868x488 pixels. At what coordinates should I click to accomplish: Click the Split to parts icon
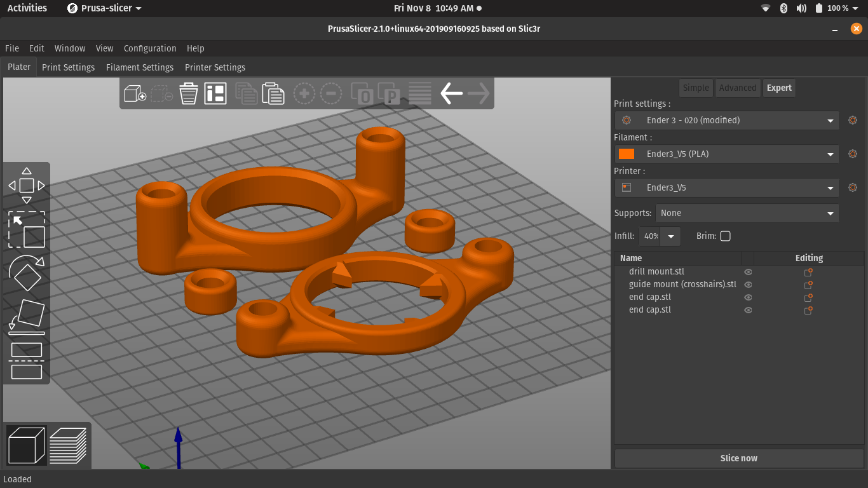(390, 94)
